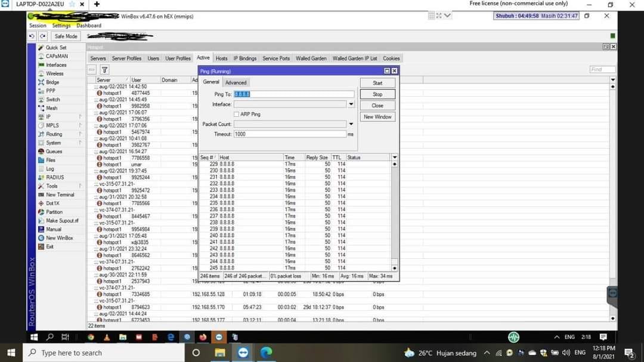This screenshot has width=644, height=362.
Task: Sort Ping results by Time column
Action: 293,157
